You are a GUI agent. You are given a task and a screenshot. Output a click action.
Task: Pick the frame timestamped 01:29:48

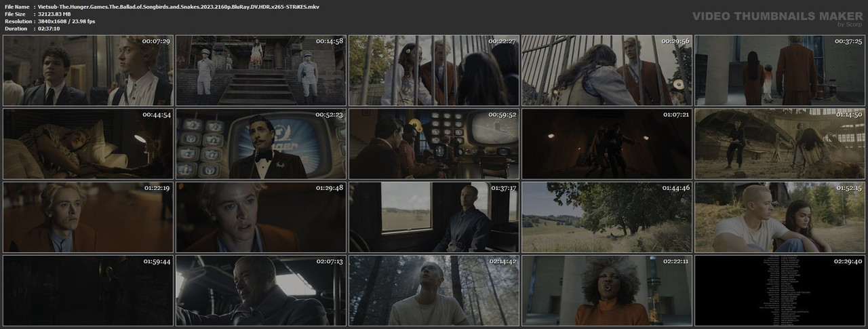261,217
